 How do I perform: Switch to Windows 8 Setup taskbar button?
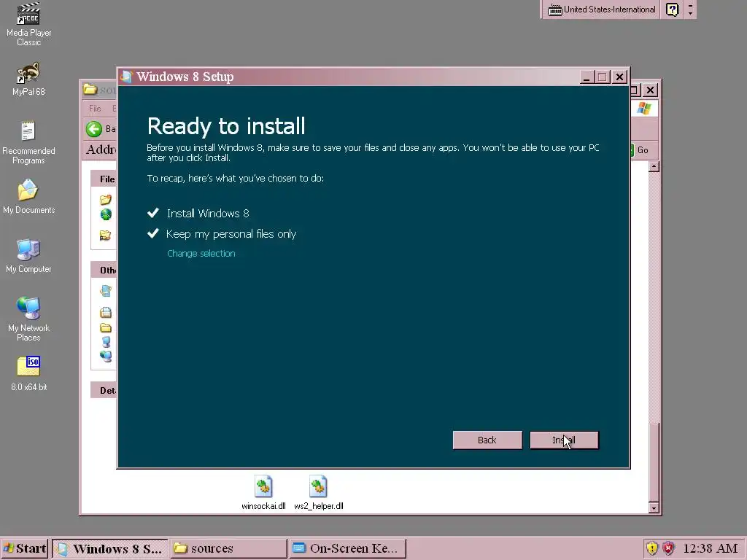point(109,548)
